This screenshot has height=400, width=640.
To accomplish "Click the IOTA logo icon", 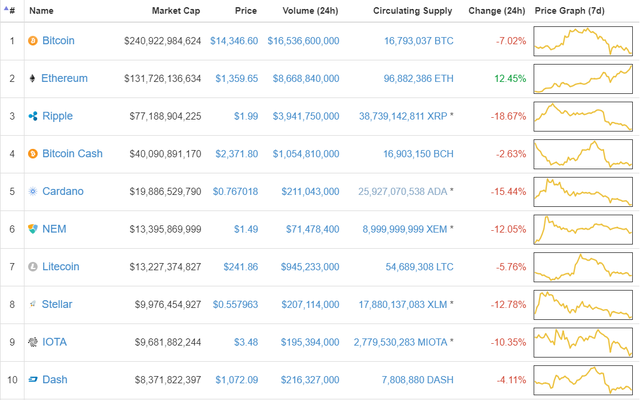I will tap(33, 342).
